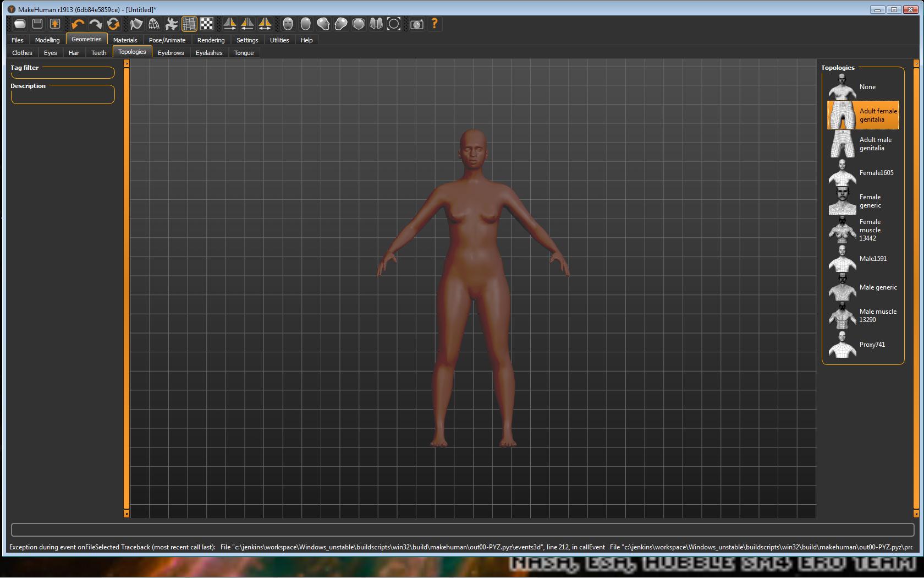Toggle the wireframe view icon
The width and height of the screenshot is (924, 578).
(x=154, y=24)
